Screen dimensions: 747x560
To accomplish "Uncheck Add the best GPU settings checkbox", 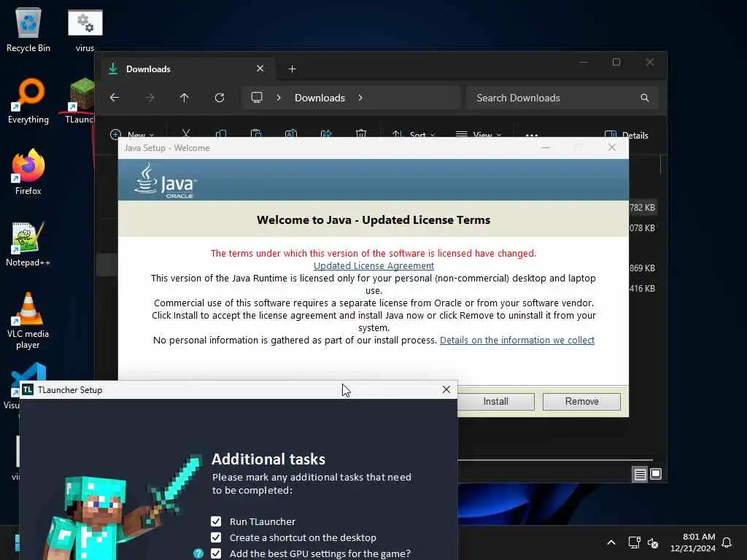I will 216,553.
